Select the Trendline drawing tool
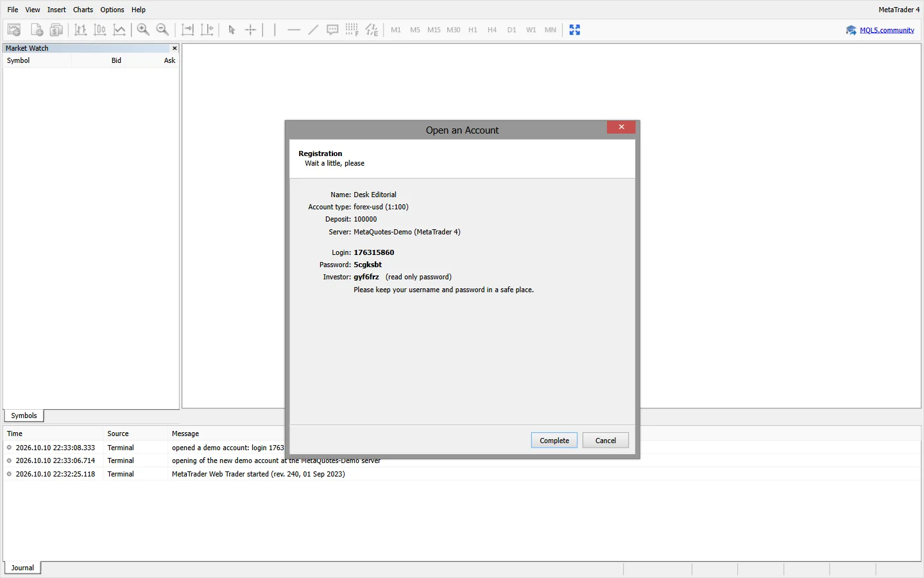This screenshot has height=578, width=924. (313, 30)
